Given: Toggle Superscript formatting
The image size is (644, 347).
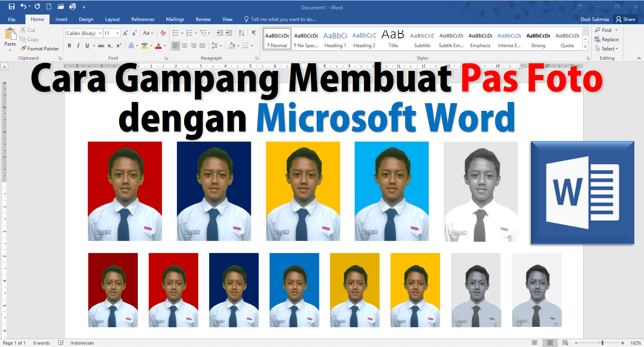Looking at the screenshot, I should click(x=119, y=46).
